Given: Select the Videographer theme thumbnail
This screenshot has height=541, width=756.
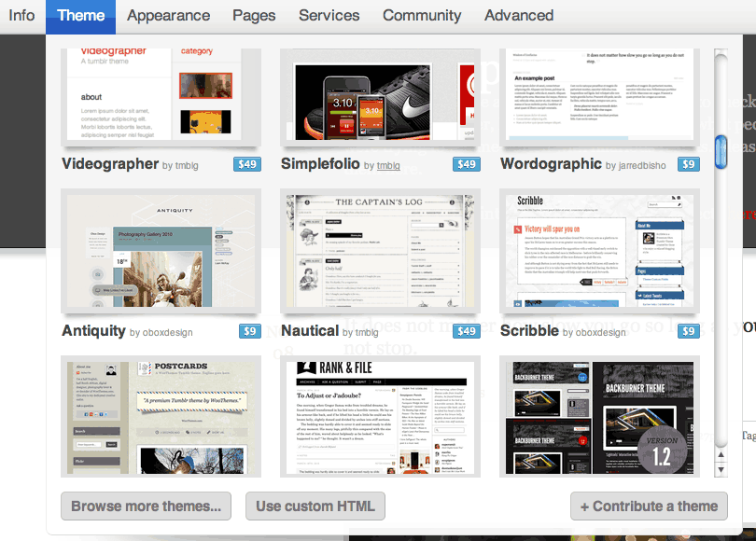Looking at the screenshot, I should 161,97.
